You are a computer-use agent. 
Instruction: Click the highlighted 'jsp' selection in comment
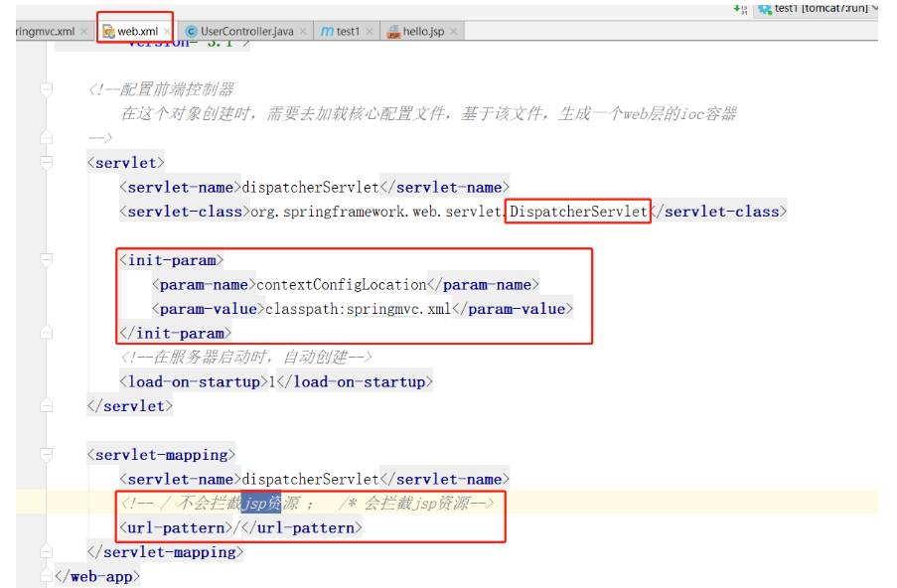pos(261,504)
